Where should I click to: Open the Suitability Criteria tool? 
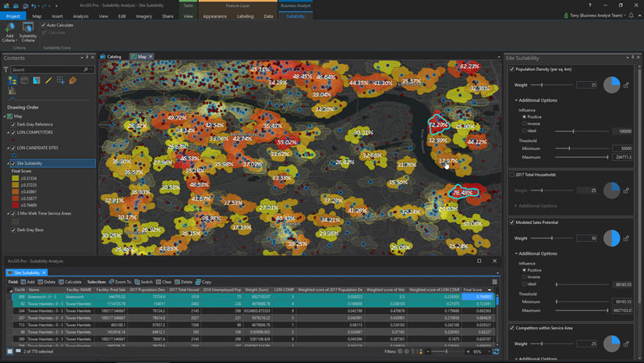point(27,29)
